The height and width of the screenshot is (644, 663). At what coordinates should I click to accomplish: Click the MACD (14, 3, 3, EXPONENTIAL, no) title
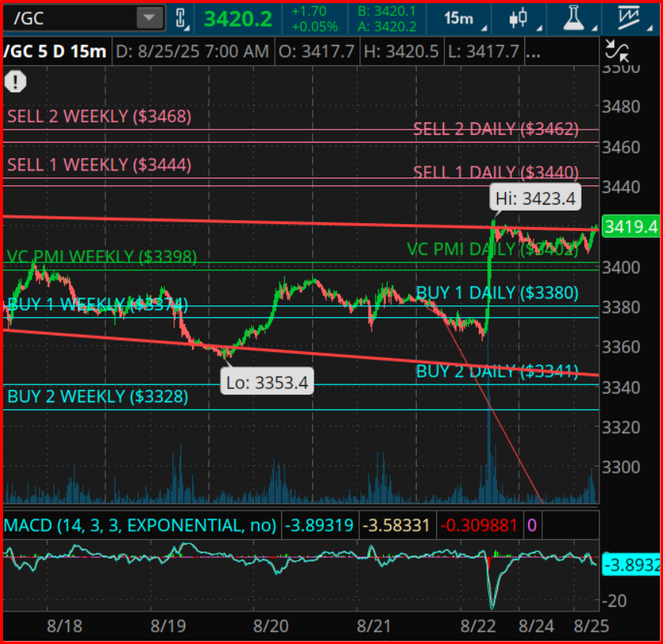(139, 525)
